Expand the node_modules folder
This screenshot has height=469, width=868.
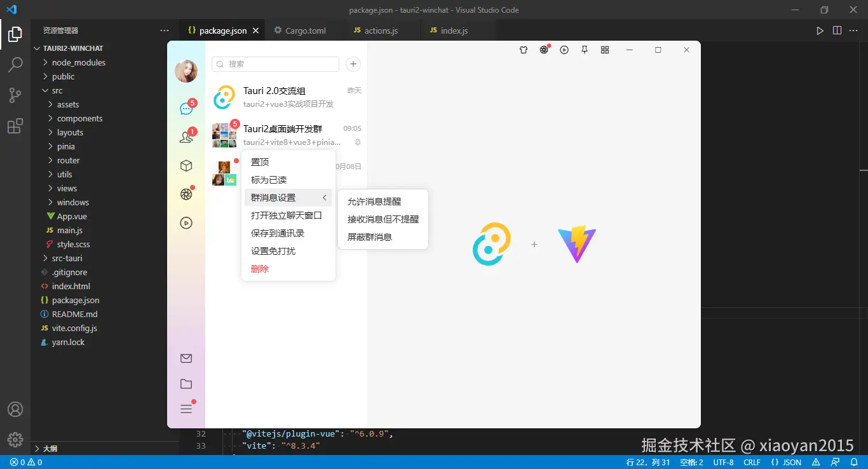(79, 62)
